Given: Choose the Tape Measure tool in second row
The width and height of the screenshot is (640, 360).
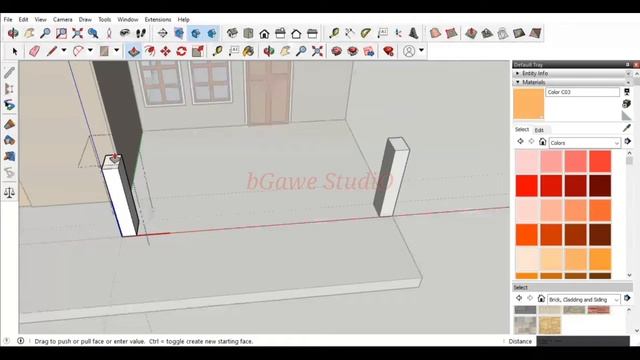Looking at the screenshot, I should click(x=217, y=51).
